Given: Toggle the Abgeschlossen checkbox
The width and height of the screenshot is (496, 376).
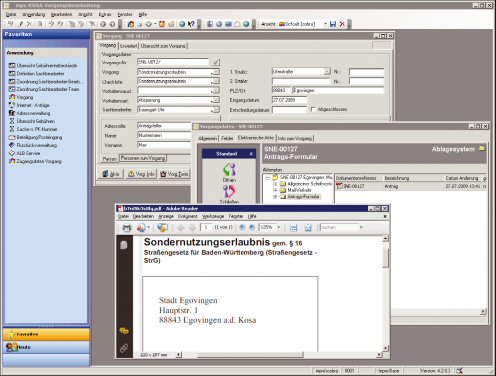Looking at the screenshot, I should (313, 109).
